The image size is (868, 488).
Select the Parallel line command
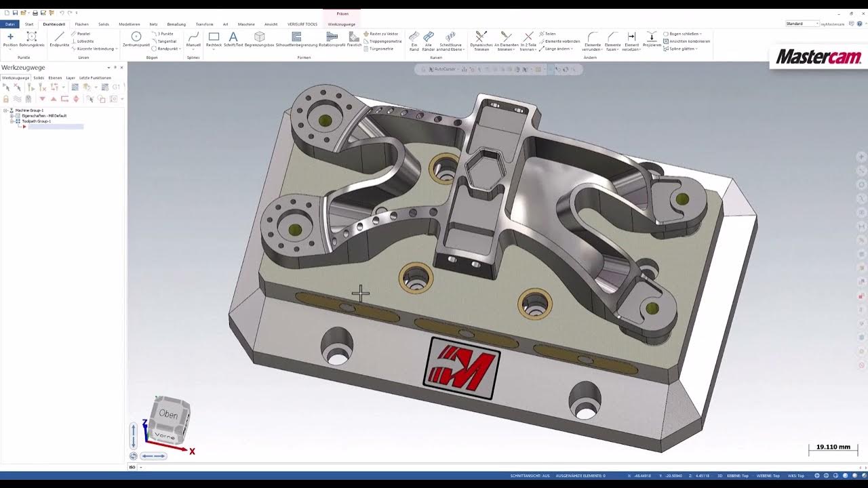(81, 33)
